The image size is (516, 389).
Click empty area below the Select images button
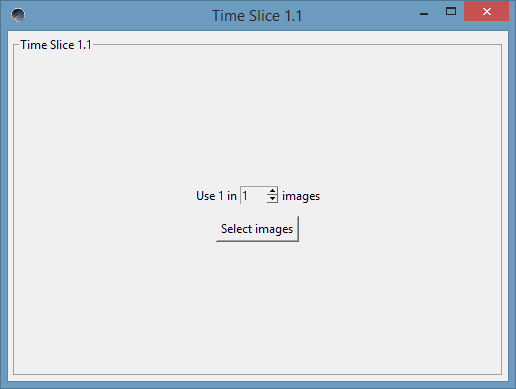coord(257,307)
